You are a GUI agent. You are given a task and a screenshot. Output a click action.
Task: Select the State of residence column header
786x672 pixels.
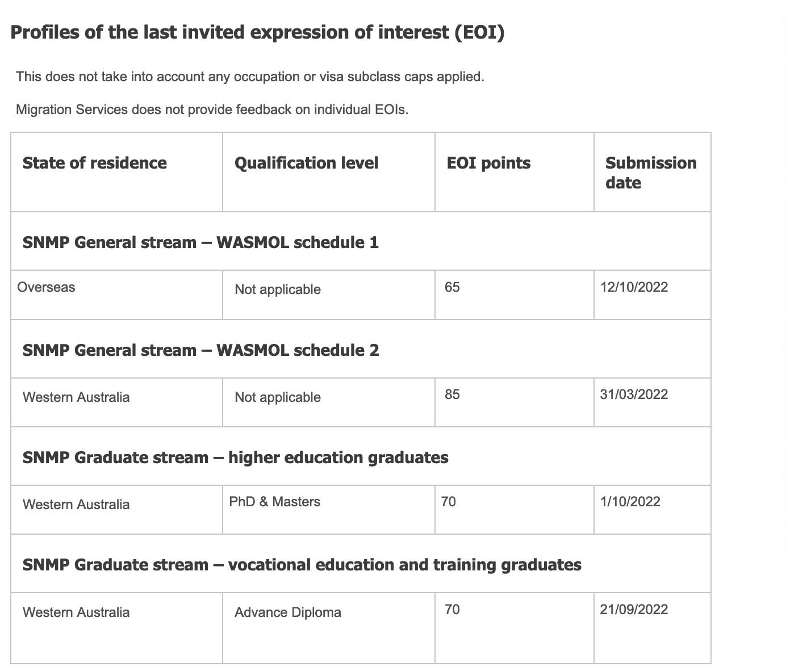tap(95, 163)
